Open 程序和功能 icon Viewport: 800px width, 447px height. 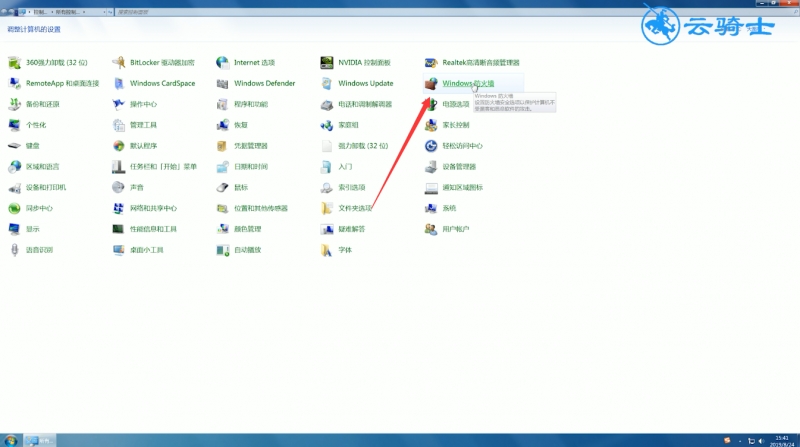click(x=222, y=104)
